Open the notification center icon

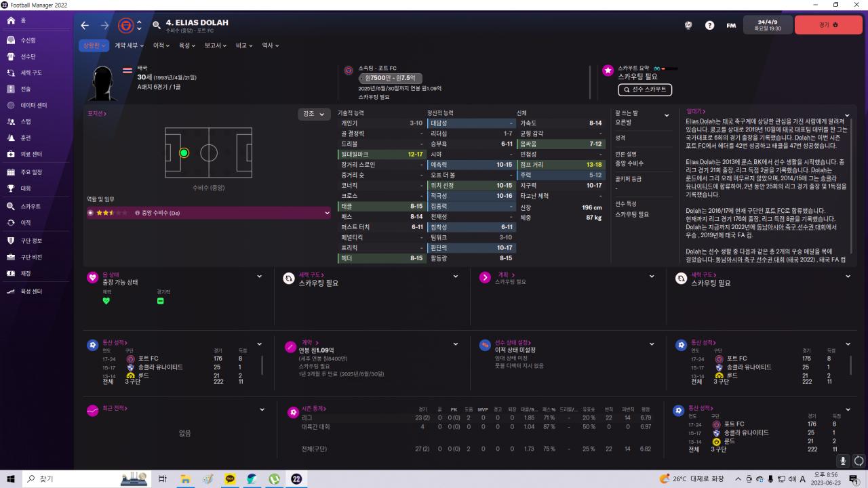point(854,479)
